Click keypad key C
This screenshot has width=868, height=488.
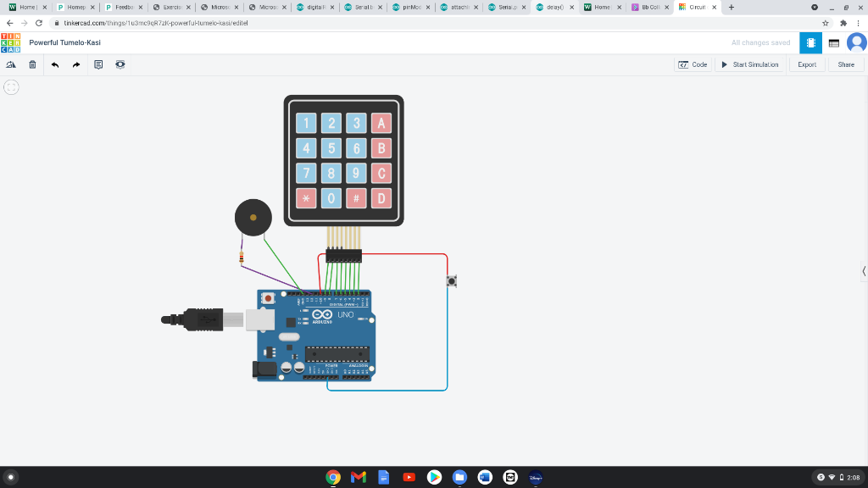(x=381, y=173)
